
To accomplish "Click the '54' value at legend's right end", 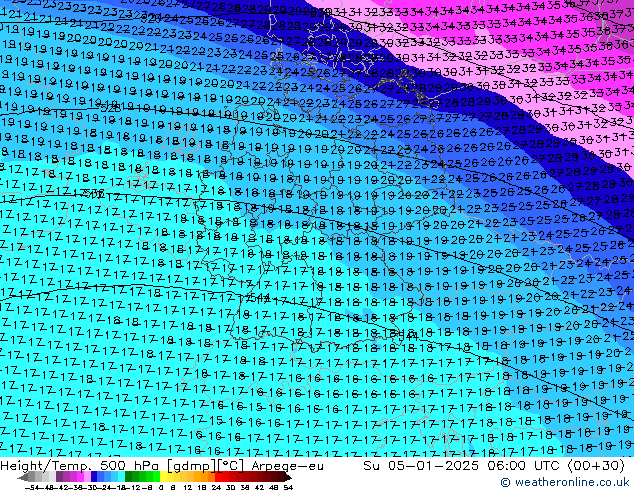I will tap(288, 487).
